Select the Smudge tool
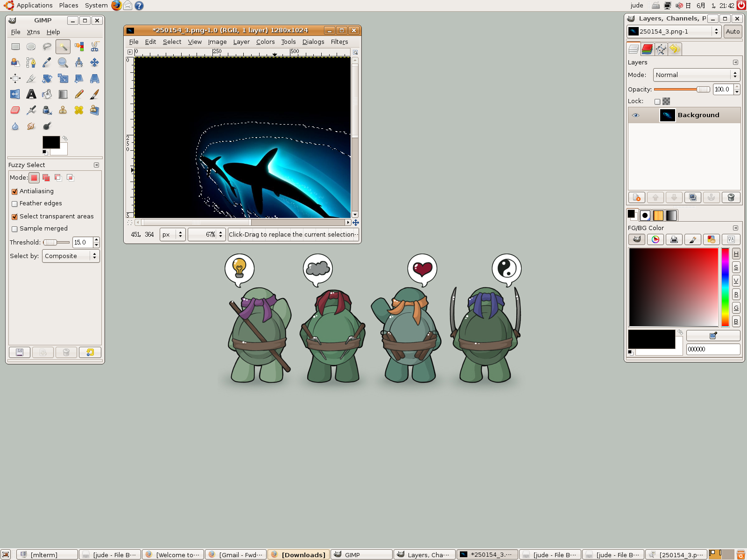Viewport: 747px width, 560px height. [31, 126]
